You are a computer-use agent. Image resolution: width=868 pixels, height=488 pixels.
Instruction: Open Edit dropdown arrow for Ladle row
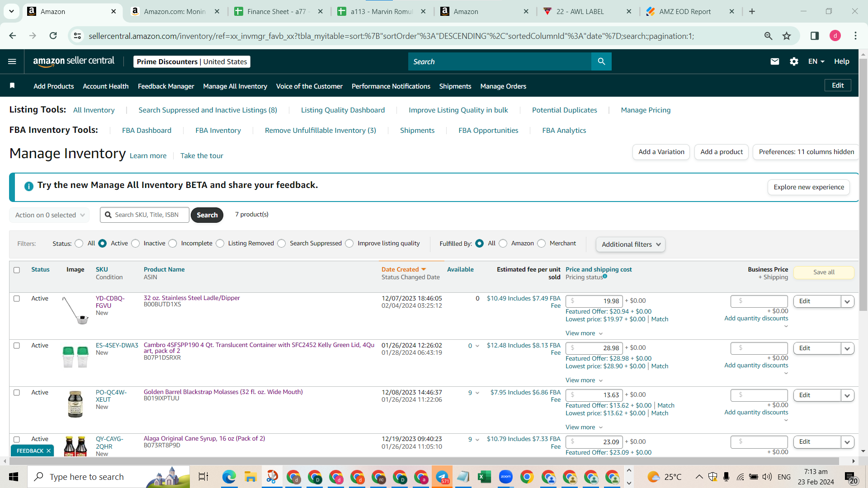[847, 301]
